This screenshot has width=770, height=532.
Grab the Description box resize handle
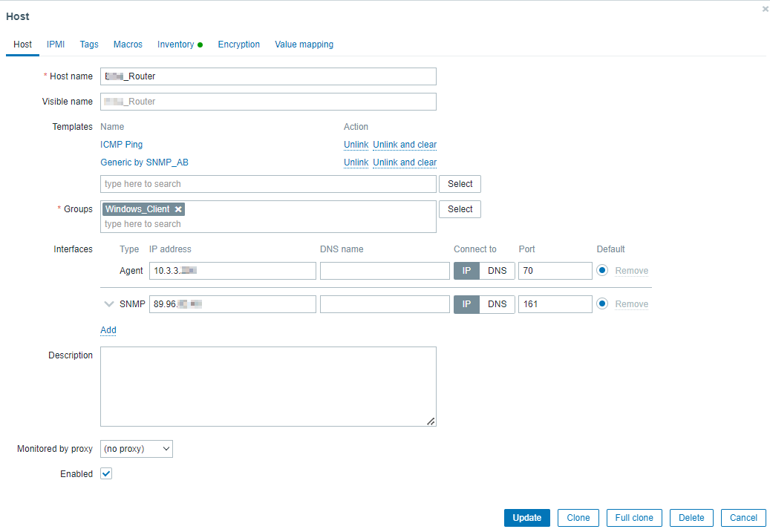point(431,421)
